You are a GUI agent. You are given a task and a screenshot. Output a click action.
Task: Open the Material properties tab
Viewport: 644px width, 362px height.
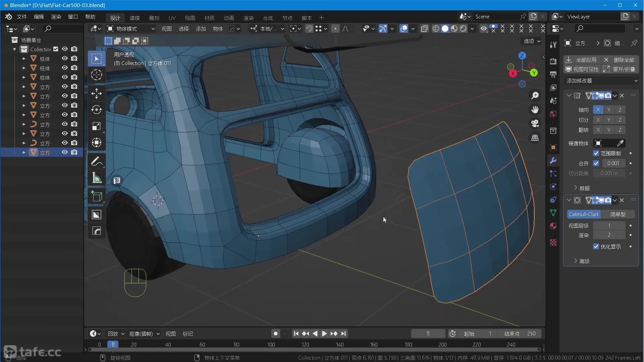click(553, 226)
